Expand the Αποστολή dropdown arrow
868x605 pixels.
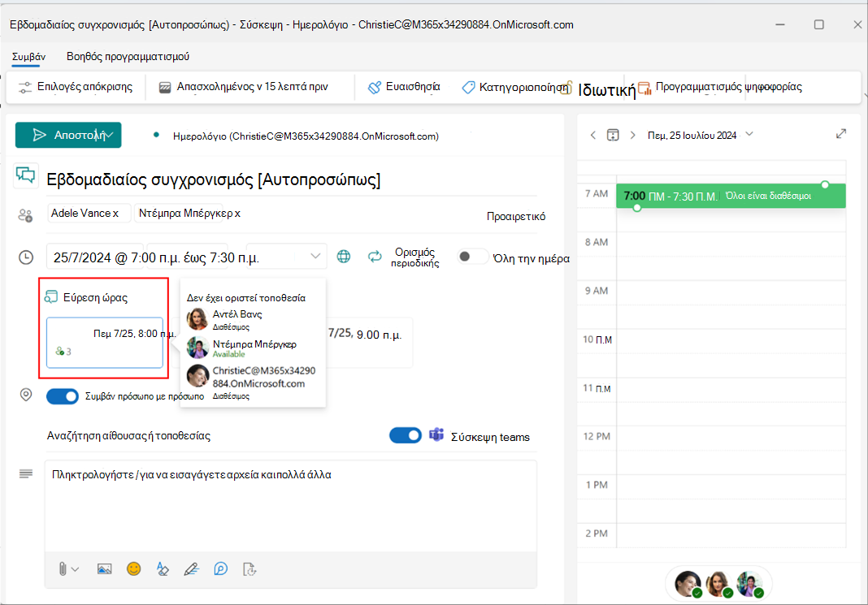[x=111, y=135]
